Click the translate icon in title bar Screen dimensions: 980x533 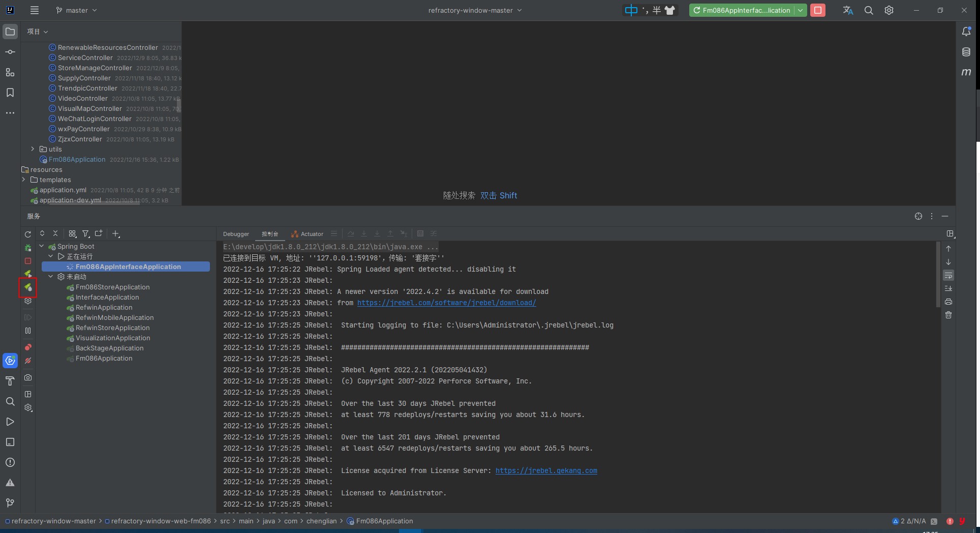click(848, 10)
